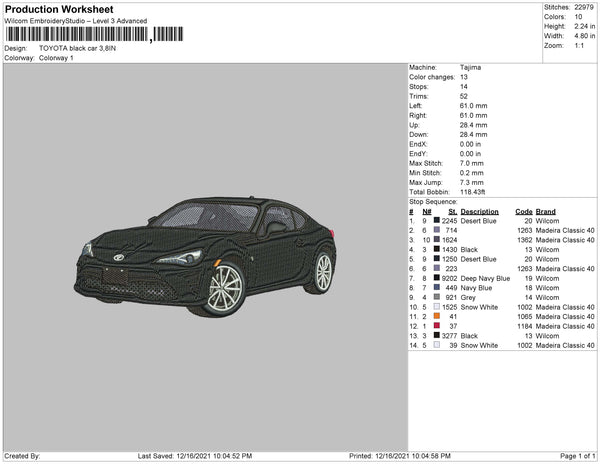Click the 'Brand' column header

coord(546,211)
